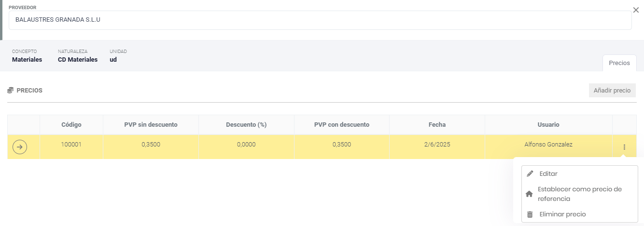Click the Usuario column header
This screenshot has width=644, height=226.
click(548, 124)
